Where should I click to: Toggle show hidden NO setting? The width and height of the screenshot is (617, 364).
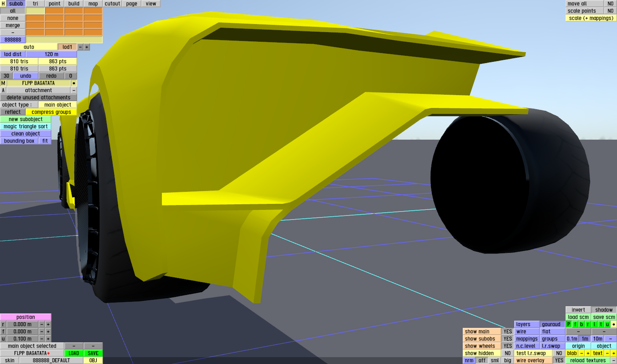[508, 353]
